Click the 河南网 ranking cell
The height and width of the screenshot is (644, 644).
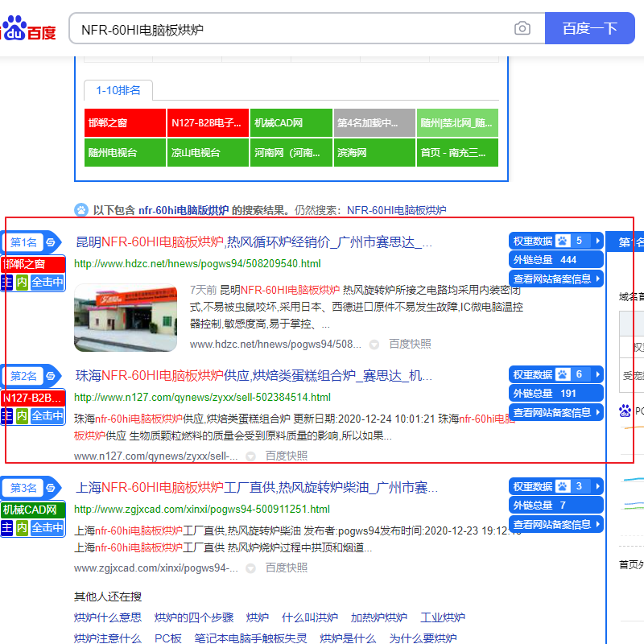click(x=291, y=153)
